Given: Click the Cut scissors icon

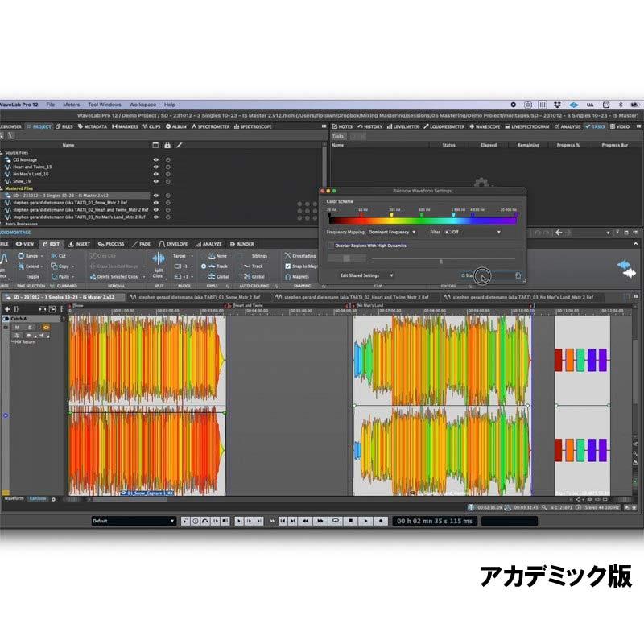Looking at the screenshot, I should click(53, 255).
